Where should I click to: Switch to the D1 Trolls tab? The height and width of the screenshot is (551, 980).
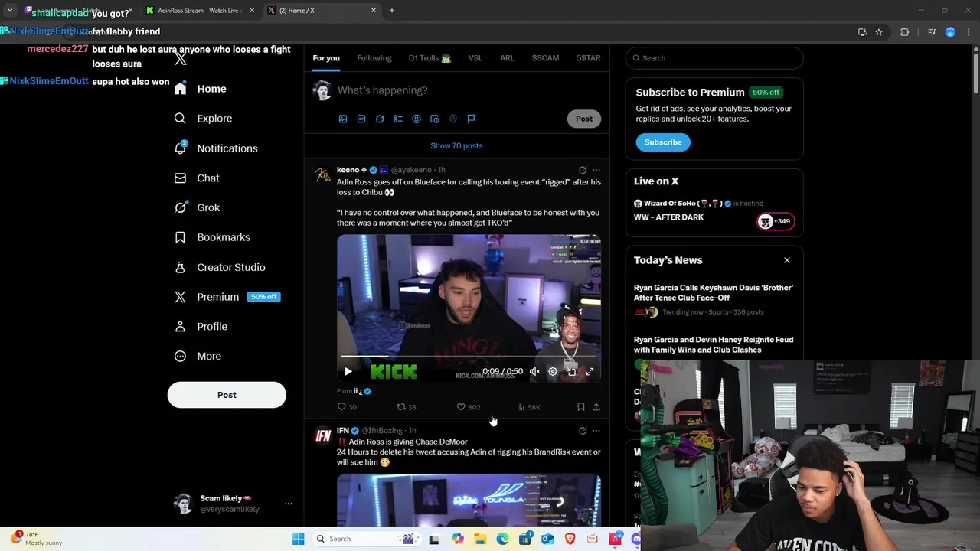point(430,58)
